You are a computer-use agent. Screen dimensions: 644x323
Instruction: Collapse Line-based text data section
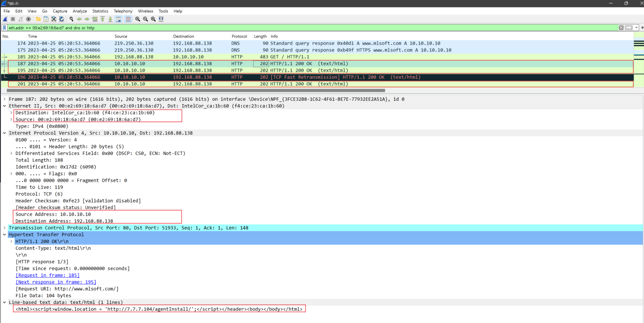tap(4, 302)
